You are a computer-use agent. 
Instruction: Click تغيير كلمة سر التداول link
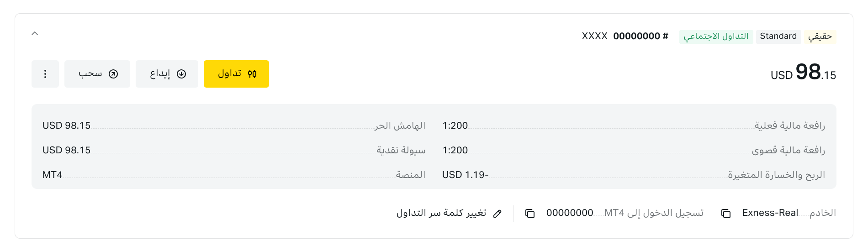(x=441, y=213)
